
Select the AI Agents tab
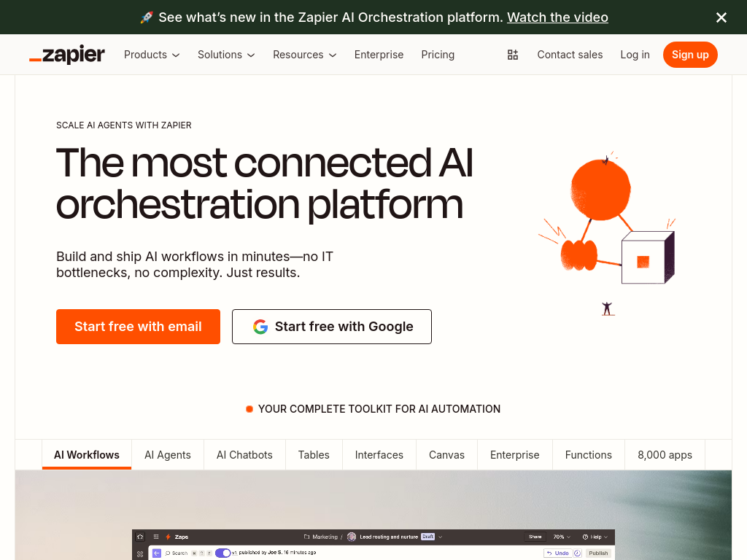[168, 455]
